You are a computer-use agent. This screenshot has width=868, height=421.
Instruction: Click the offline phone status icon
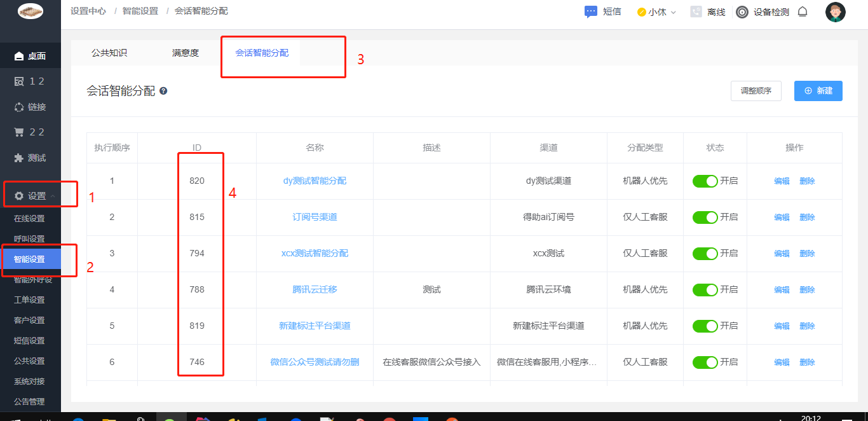coord(696,12)
